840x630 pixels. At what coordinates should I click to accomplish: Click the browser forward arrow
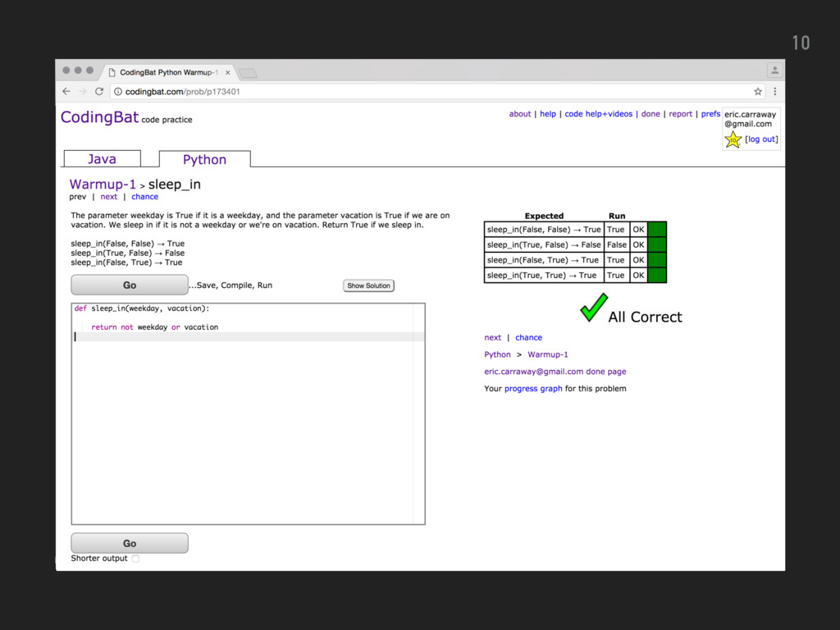83,92
